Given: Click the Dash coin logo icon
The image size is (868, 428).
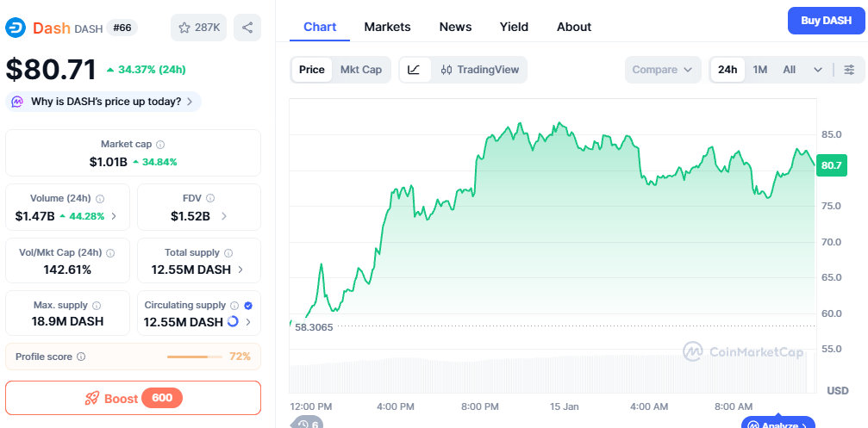Looking at the screenshot, I should (16, 28).
